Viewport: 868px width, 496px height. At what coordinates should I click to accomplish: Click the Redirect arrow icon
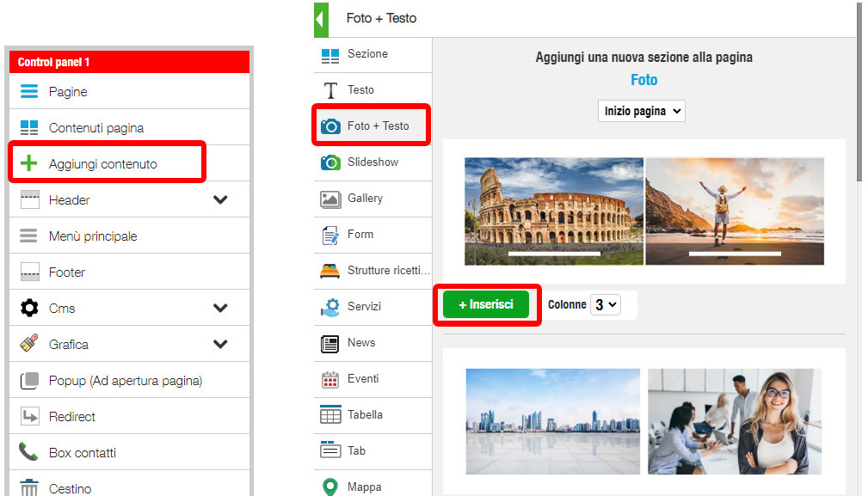coord(30,416)
